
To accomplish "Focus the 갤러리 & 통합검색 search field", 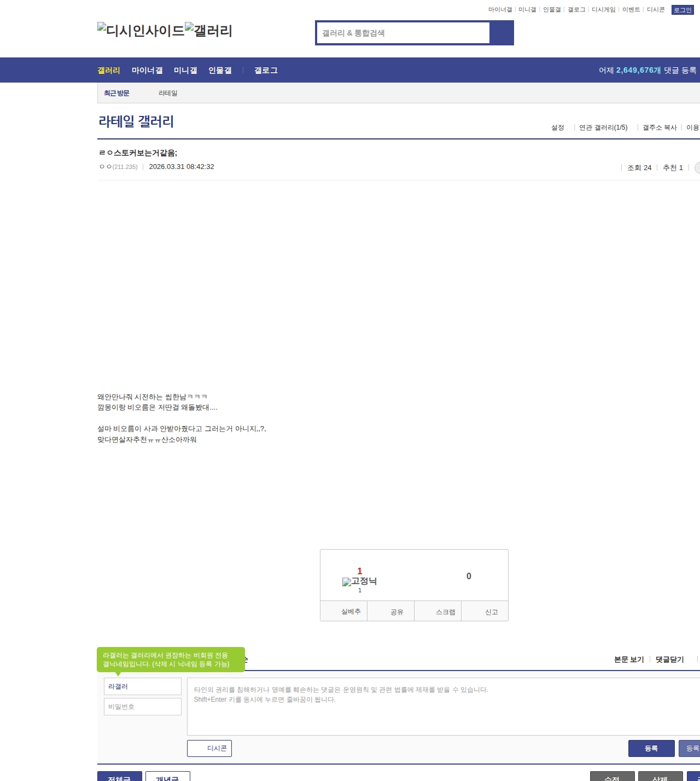I will tap(404, 33).
